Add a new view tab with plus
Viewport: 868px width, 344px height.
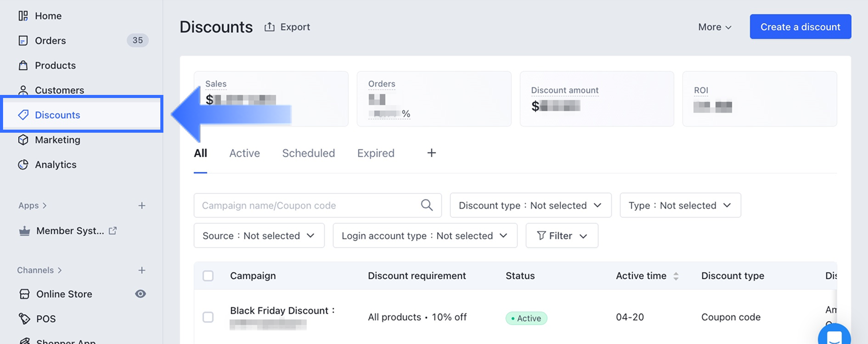431,153
